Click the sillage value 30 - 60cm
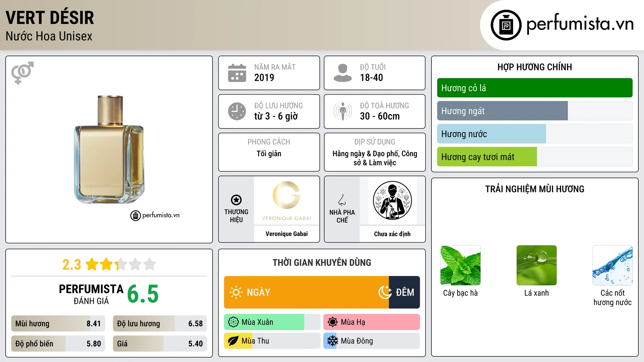The width and height of the screenshot is (644, 362). point(380,116)
